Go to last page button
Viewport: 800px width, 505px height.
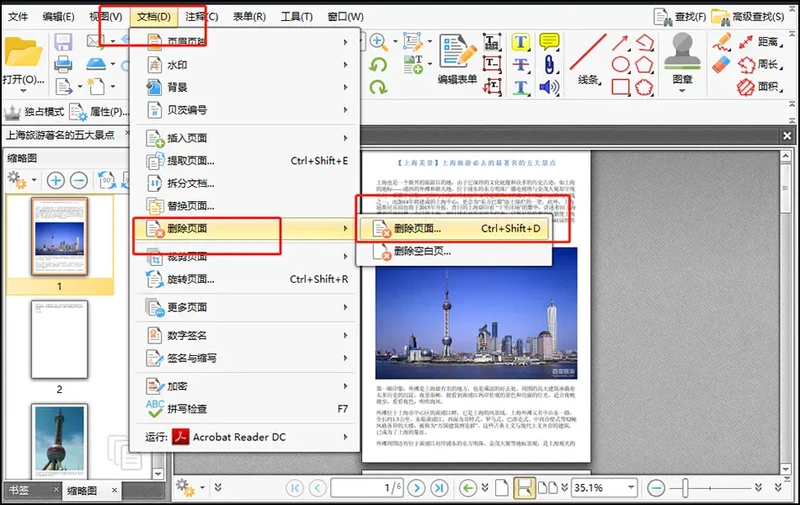pos(439,488)
